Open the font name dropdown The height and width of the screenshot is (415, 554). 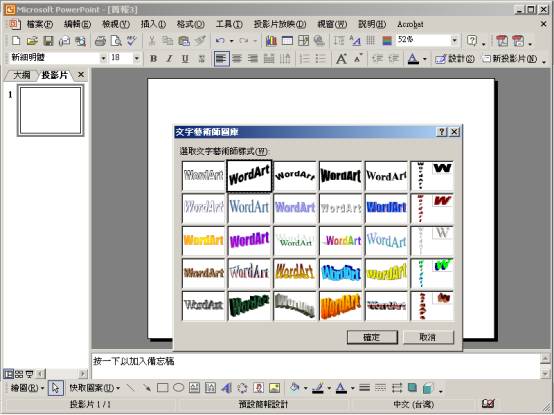[104, 58]
